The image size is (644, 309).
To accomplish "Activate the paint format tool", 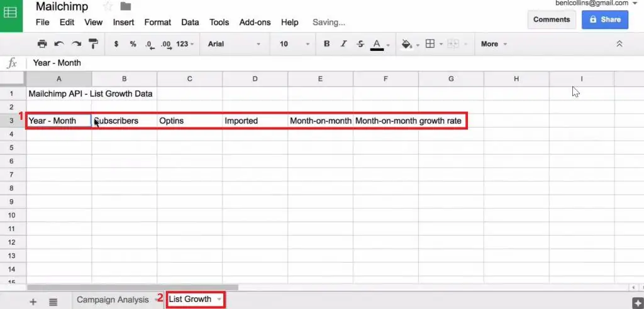I will coord(94,44).
